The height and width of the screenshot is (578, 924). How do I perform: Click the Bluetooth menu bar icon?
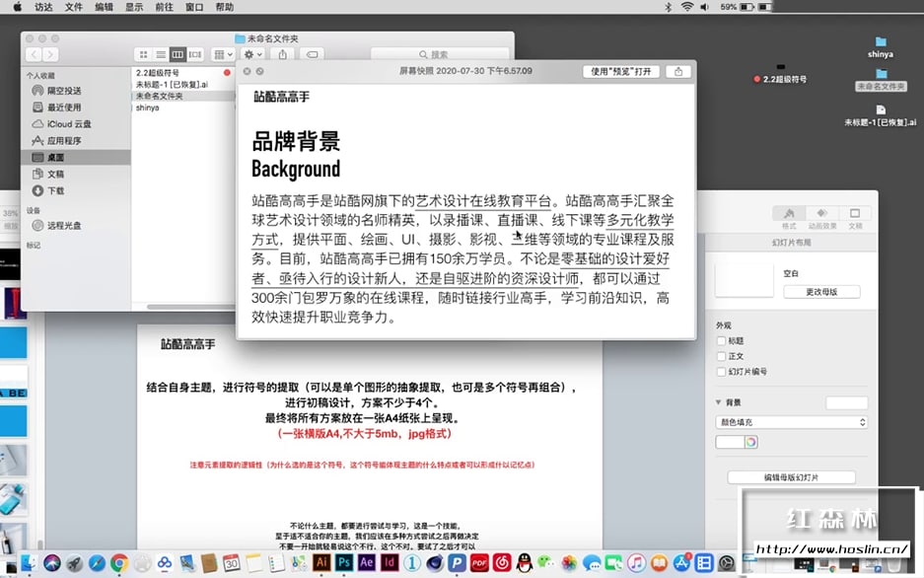point(669,7)
